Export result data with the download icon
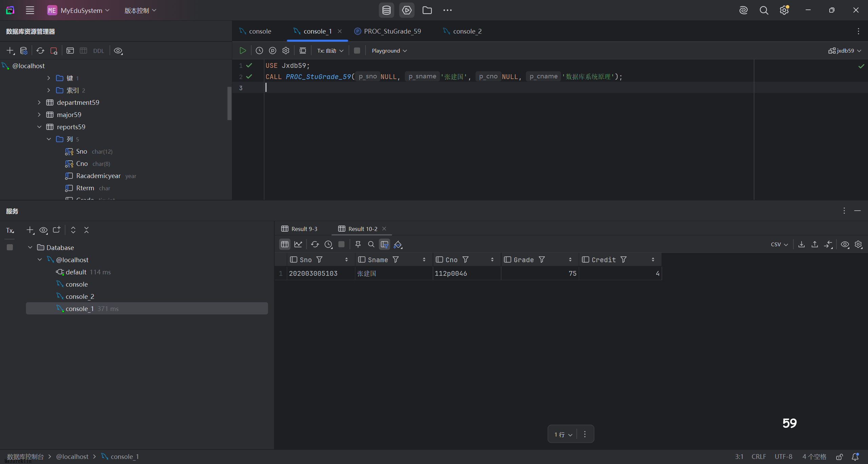 pos(801,244)
